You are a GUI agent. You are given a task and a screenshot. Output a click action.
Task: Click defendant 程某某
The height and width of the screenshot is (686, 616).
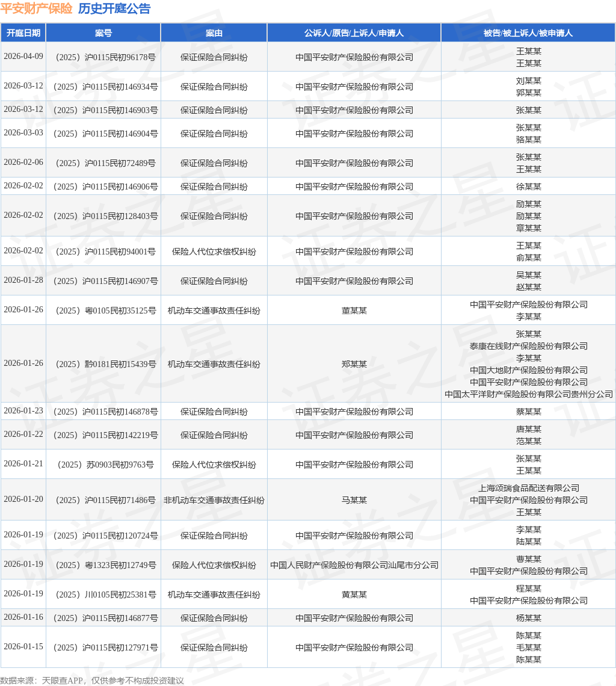coord(529,589)
